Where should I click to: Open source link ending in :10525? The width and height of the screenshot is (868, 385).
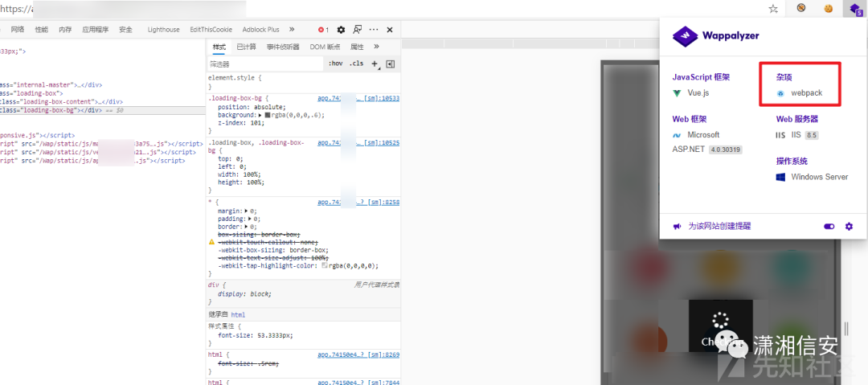358,143
